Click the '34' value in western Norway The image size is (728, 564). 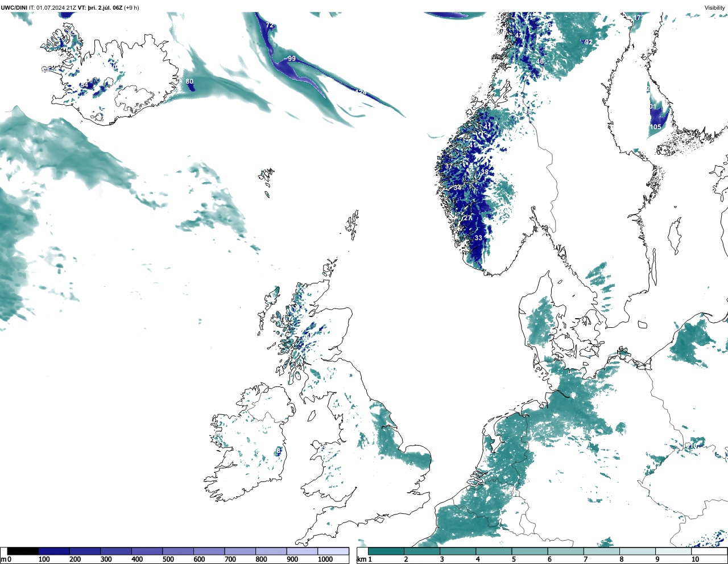click(x=457, y=187)
